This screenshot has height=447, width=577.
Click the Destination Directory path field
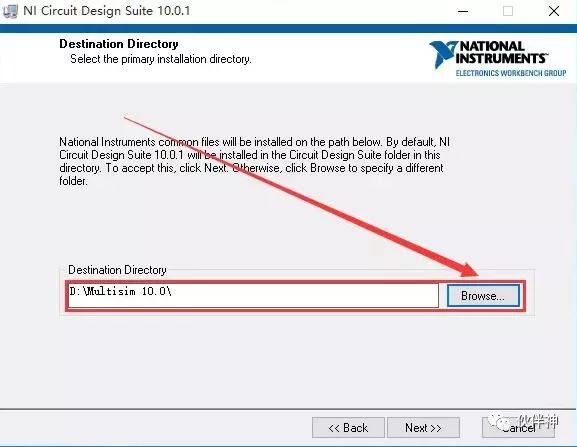(253, 295)
